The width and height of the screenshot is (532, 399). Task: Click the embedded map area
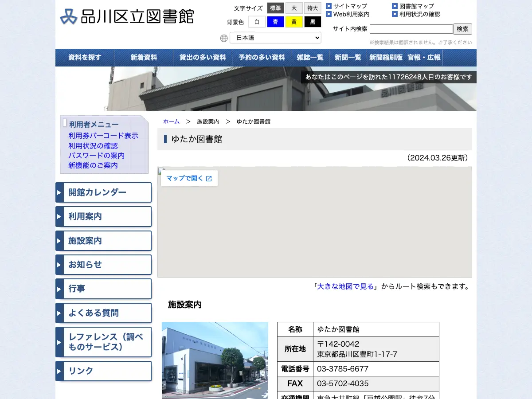pos(315,222)
